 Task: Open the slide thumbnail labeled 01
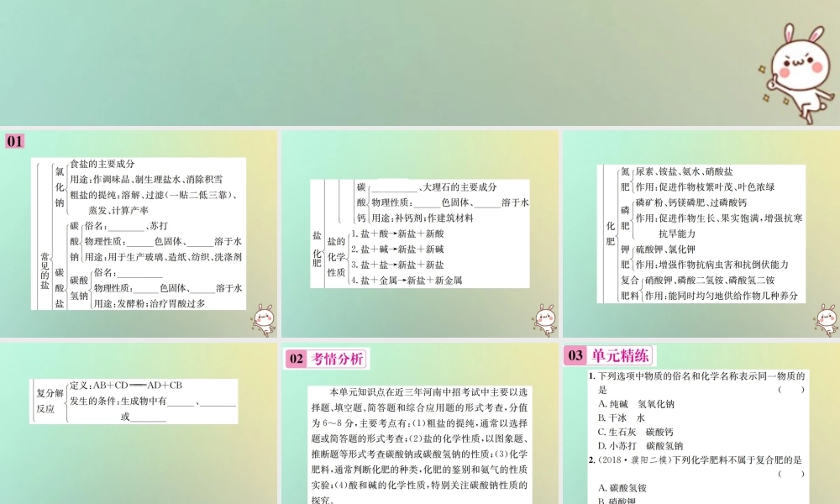(139, 234)
